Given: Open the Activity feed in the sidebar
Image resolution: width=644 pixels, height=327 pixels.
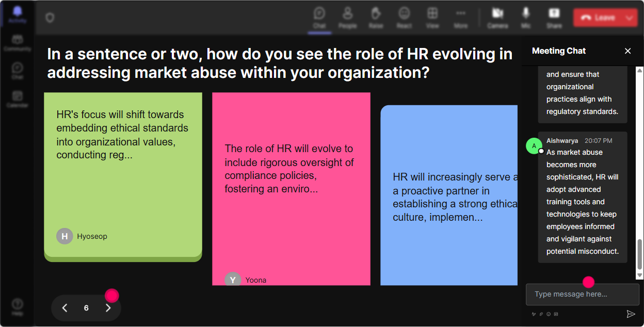Looking at the screenshot, I should point(17,14).
